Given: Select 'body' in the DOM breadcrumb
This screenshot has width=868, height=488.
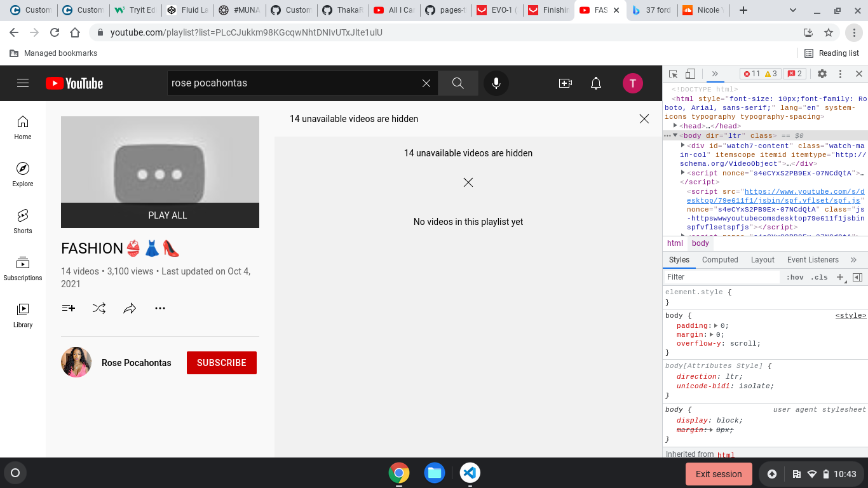Looking at the screenshot, I should click(x=700, y=243).
